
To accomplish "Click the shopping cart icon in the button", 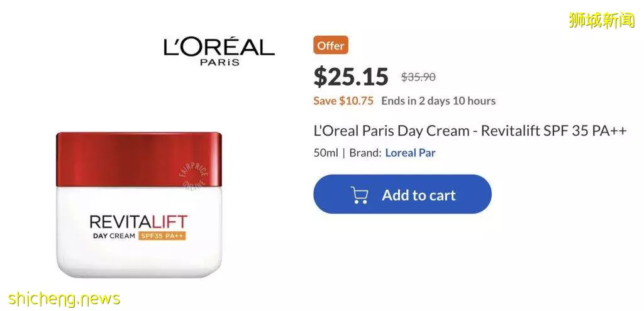I will 359,195.
